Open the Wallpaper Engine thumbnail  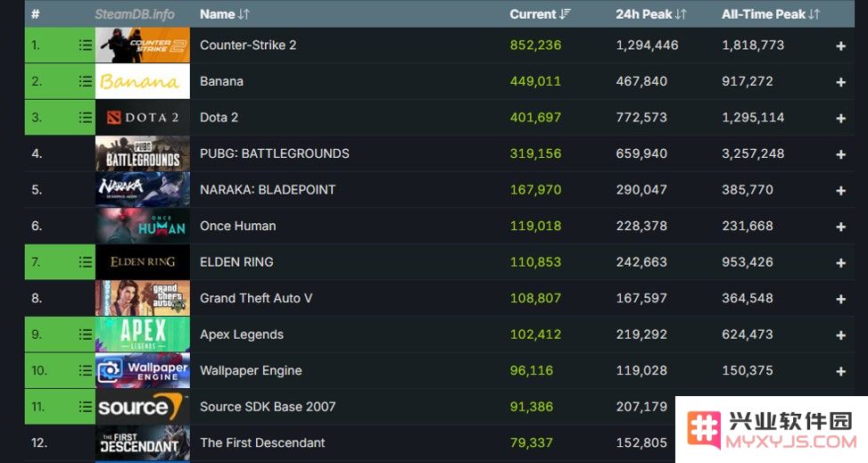pyautogui.click(x=142, y=370)
